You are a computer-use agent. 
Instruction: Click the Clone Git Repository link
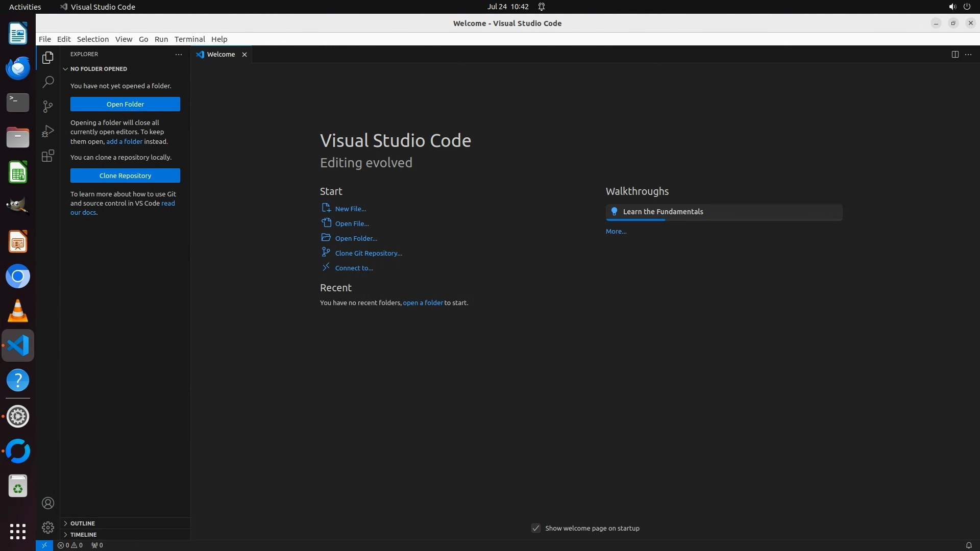[368, 253]
